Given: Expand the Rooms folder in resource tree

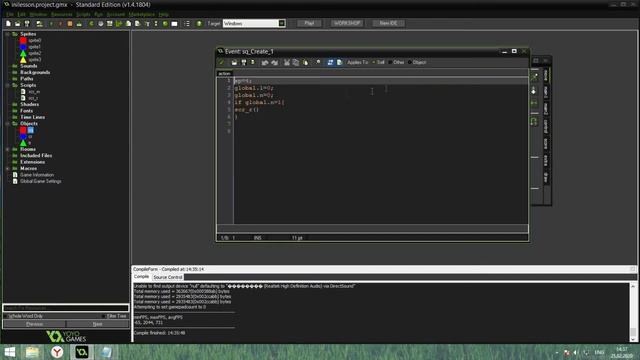Looking at the screenshot, I should tap(7, 149).
